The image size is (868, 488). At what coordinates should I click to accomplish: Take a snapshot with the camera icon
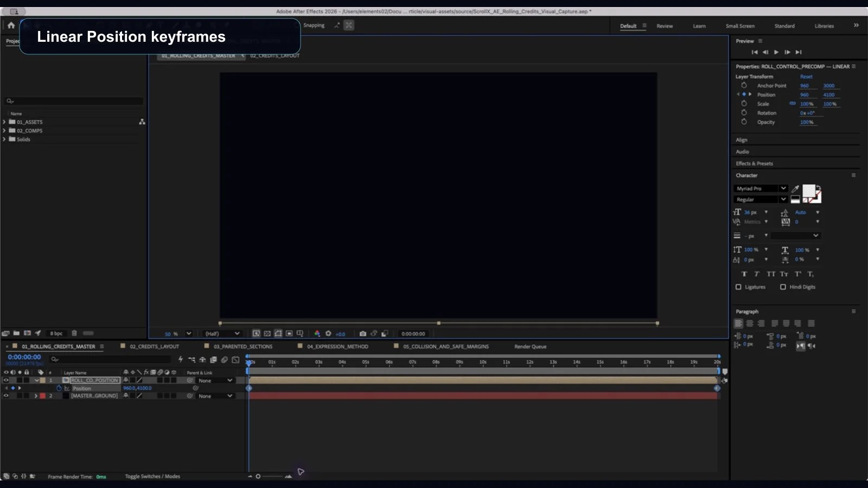coord(363,333)
